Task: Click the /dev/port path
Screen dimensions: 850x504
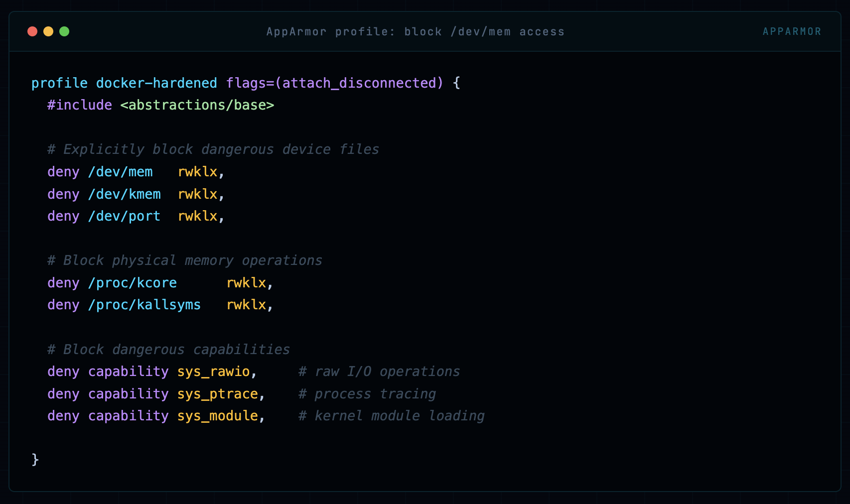Action: coord(124,216)
